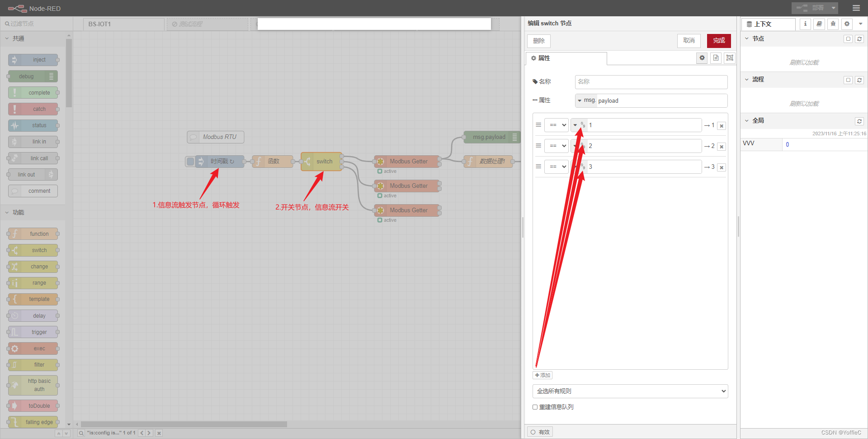The width and height of the screenshot is (868, 439).
Task: Select the inject node in the palette
Action: [33, 59]
